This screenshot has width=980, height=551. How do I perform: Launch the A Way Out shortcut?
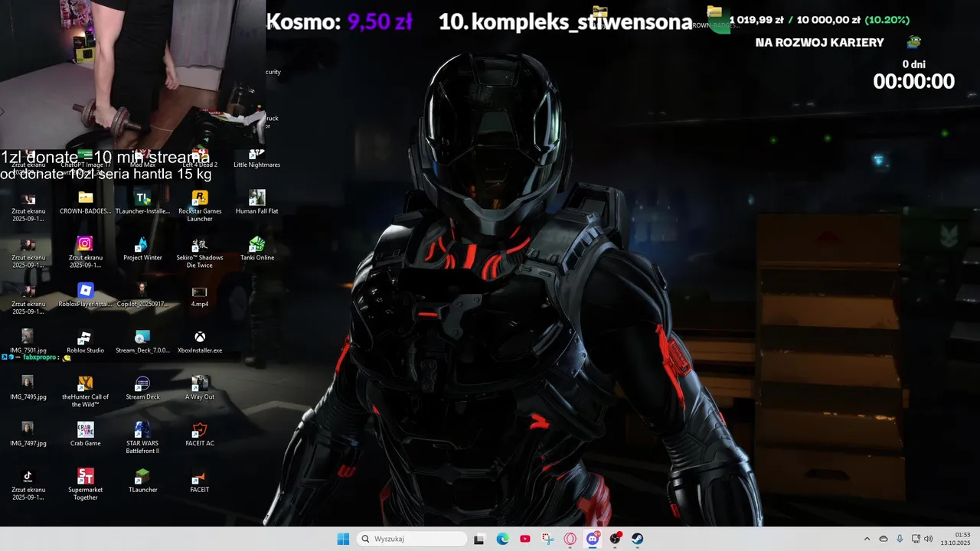(x=200, y=388)
